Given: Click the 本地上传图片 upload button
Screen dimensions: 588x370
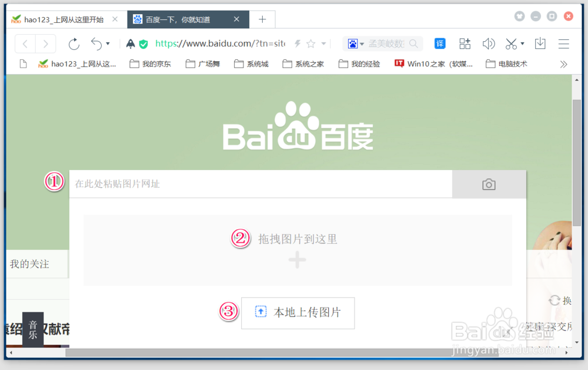Looking at the screenshot, I should tap(298, 313).
